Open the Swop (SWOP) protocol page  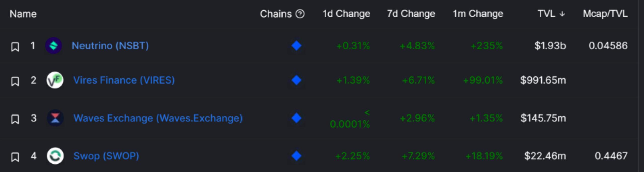pos(106,156)
